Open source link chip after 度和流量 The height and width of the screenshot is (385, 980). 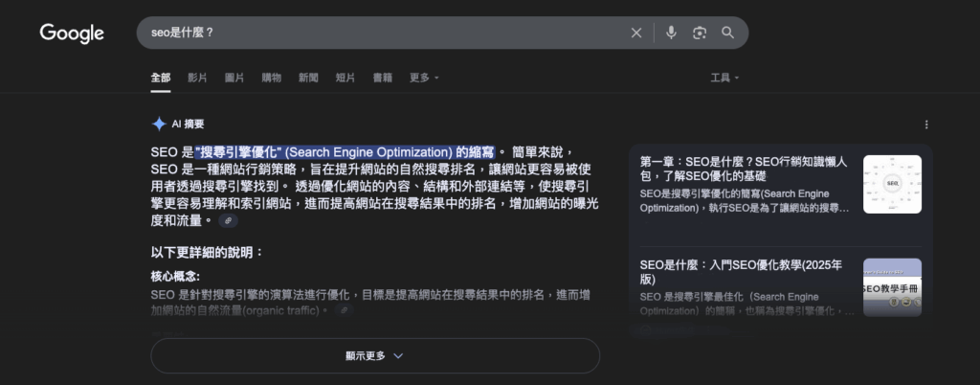point(228,220)
